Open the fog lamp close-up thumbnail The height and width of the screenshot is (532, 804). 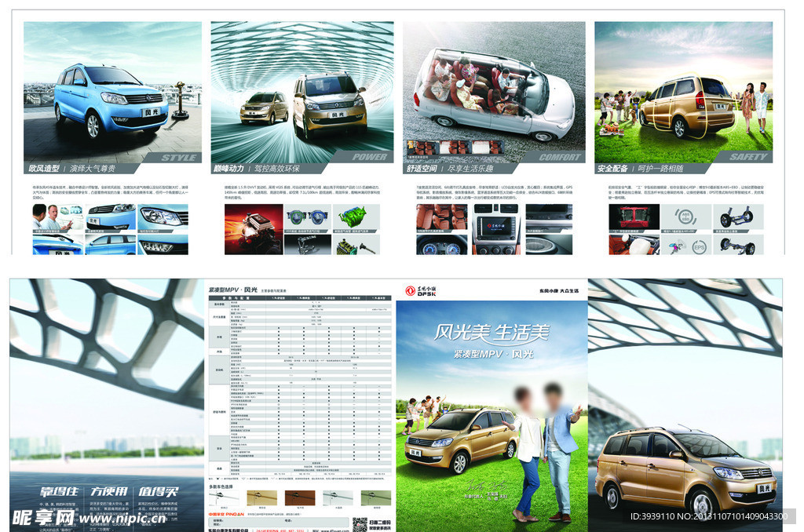click(163, 245)
